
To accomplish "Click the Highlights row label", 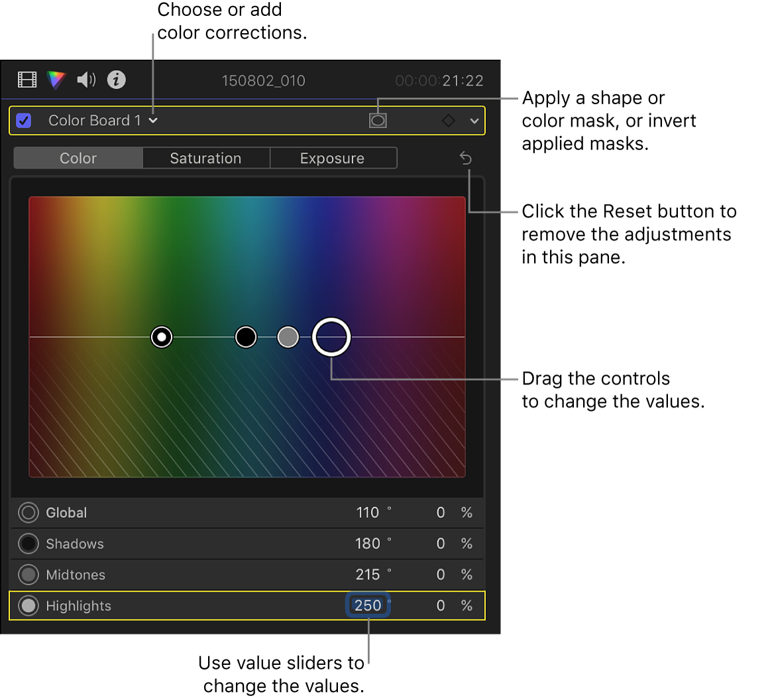I will [78, 605].
